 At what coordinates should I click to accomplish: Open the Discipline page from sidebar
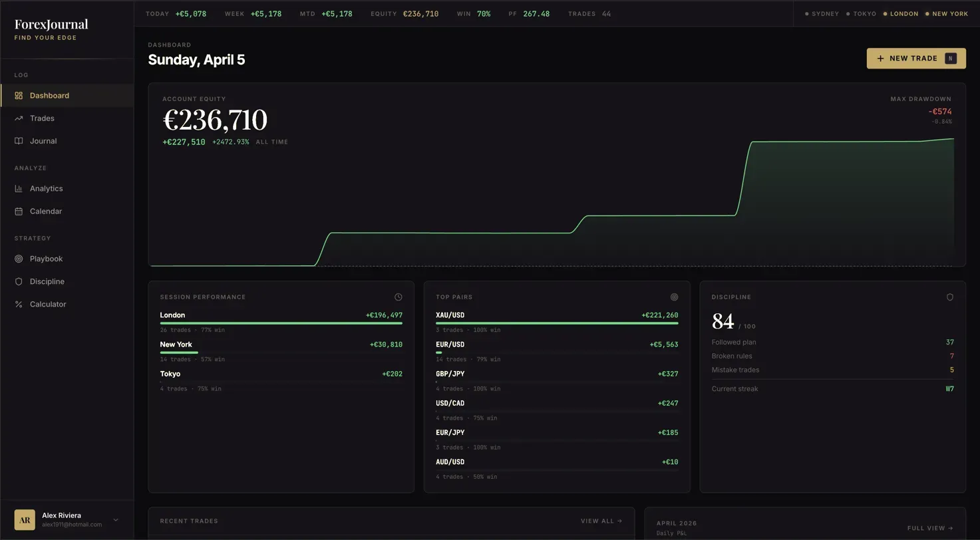[x=67, y=281]
